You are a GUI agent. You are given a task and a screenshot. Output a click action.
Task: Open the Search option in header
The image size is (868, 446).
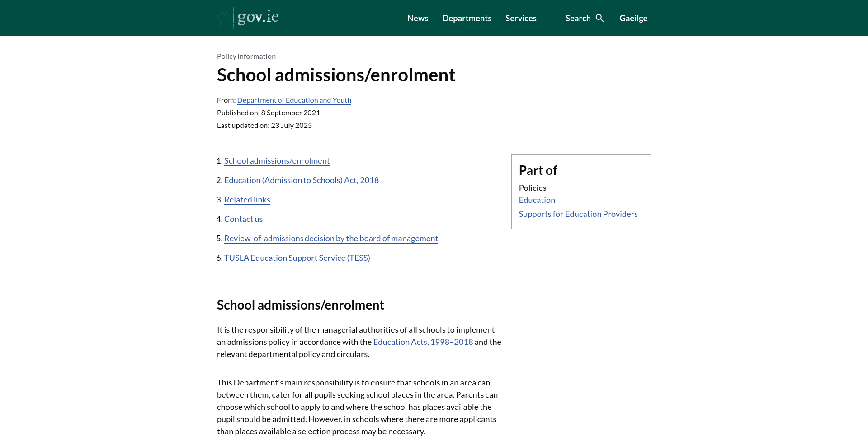click(585, 18)
